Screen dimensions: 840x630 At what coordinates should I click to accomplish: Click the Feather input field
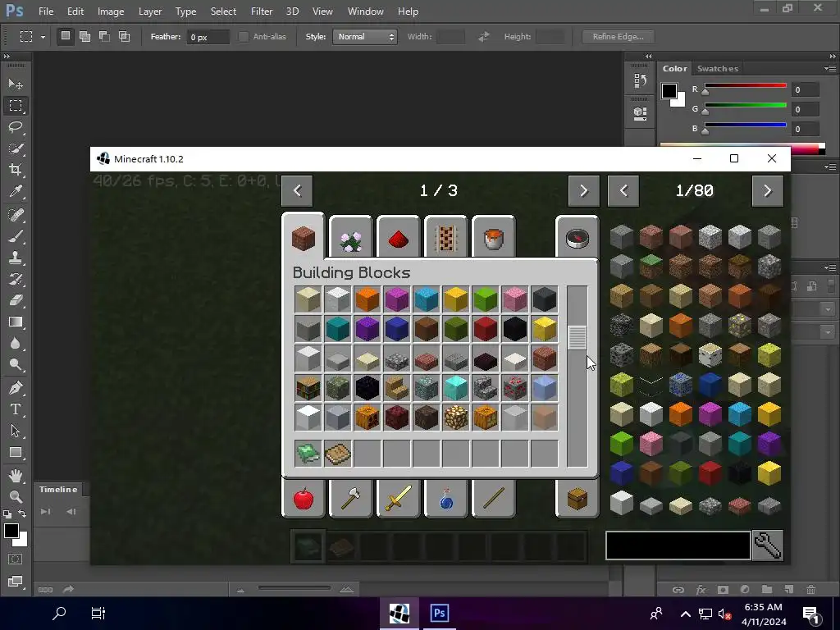208,37
